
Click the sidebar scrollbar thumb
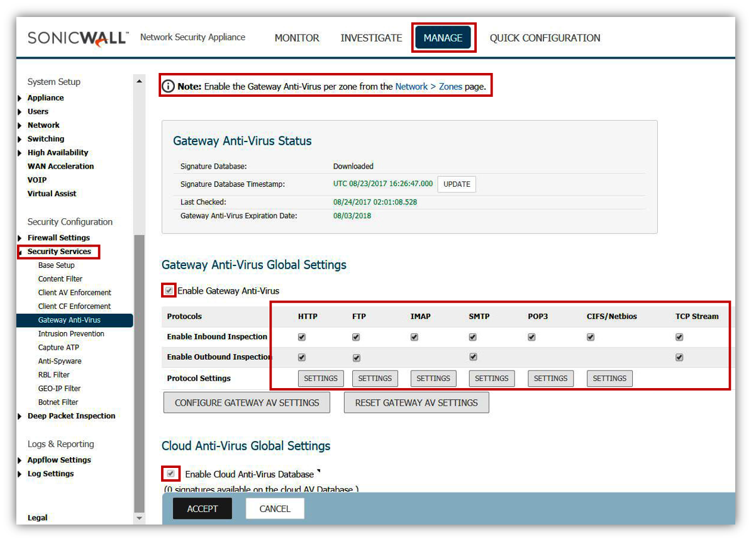(x=140, y=374)
